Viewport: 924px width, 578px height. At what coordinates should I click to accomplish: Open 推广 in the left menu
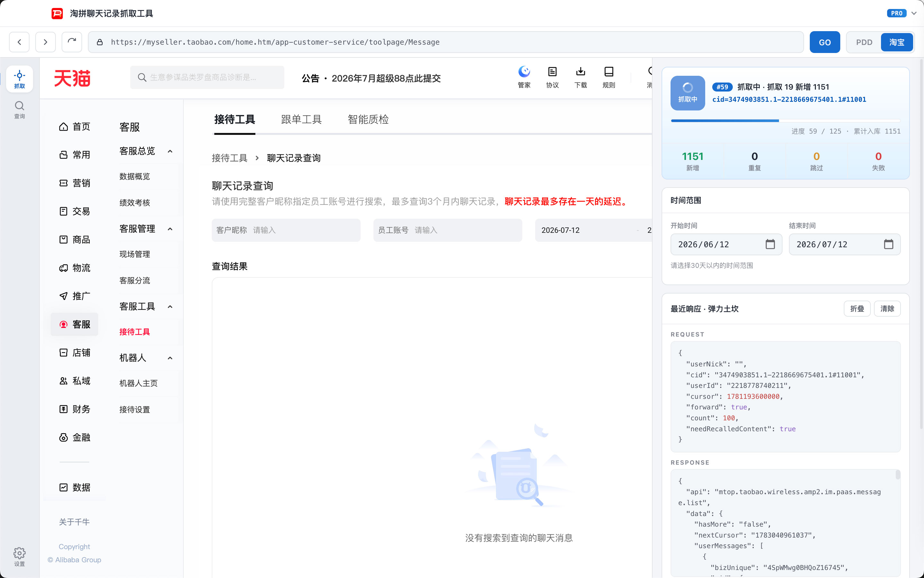(74, 296)
